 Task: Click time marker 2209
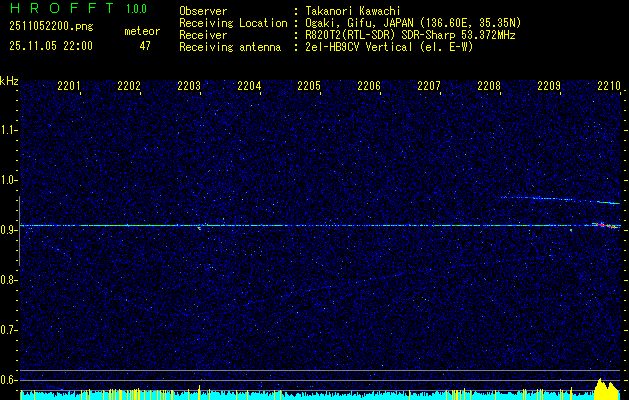click(549, 85)
